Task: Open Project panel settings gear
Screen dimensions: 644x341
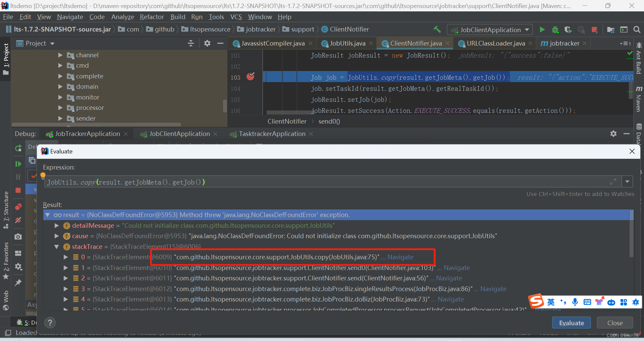Action: pyautogui.click(x=207, y=43)
